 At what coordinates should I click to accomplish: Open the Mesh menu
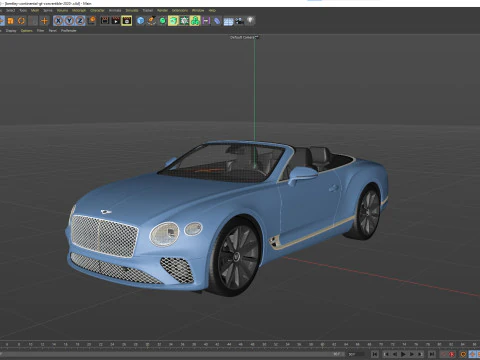tap(35, 11)
